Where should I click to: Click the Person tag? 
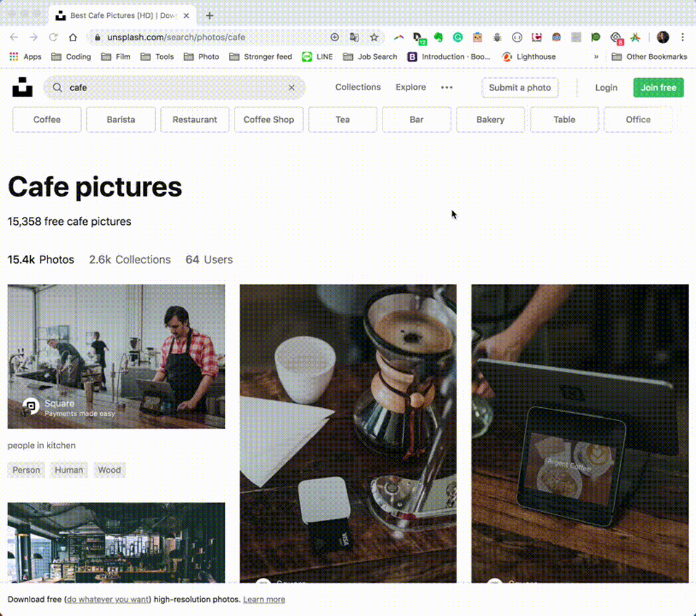pos(26,470)
